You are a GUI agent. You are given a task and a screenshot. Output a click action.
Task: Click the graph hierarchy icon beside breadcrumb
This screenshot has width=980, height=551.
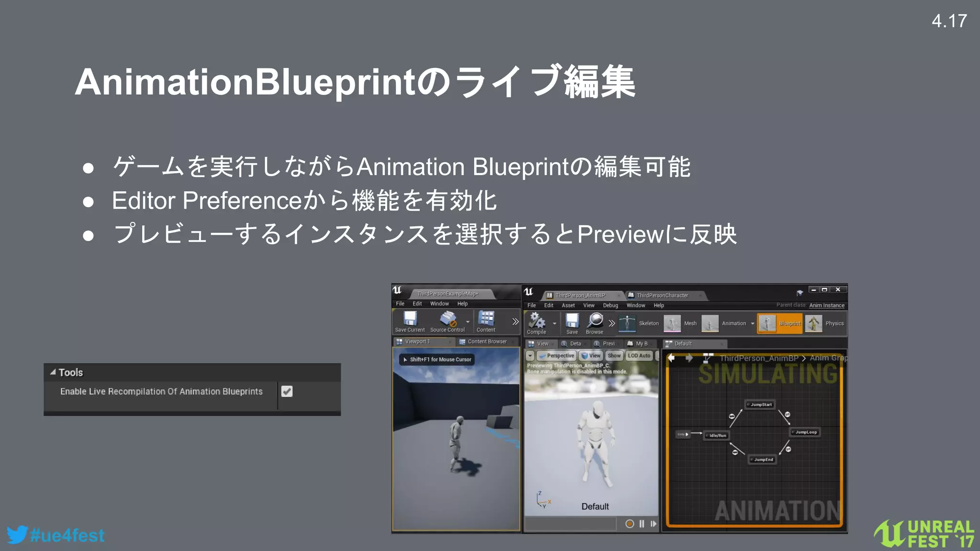pos(708,358)
